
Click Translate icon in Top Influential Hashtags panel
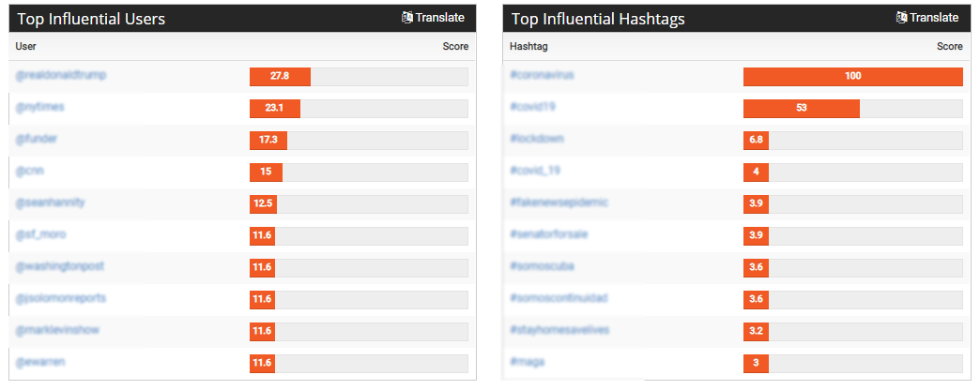point(901,18)
